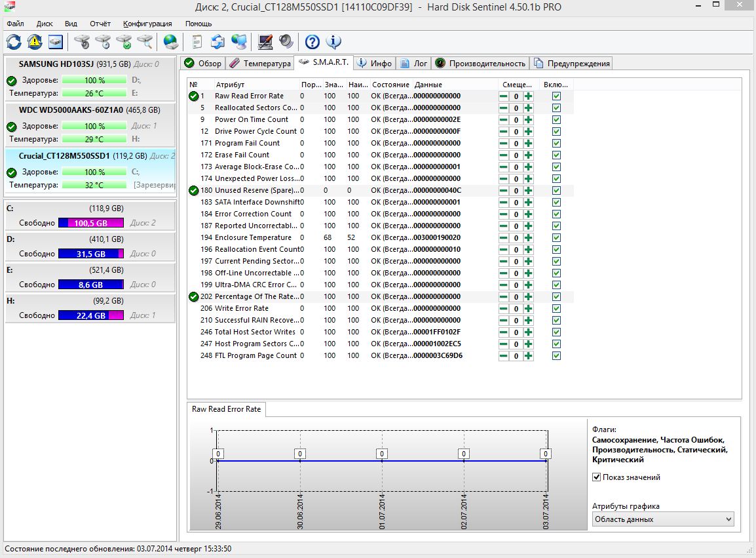
Task: Click the H: drive free space bar
Action: click(91, 315)
